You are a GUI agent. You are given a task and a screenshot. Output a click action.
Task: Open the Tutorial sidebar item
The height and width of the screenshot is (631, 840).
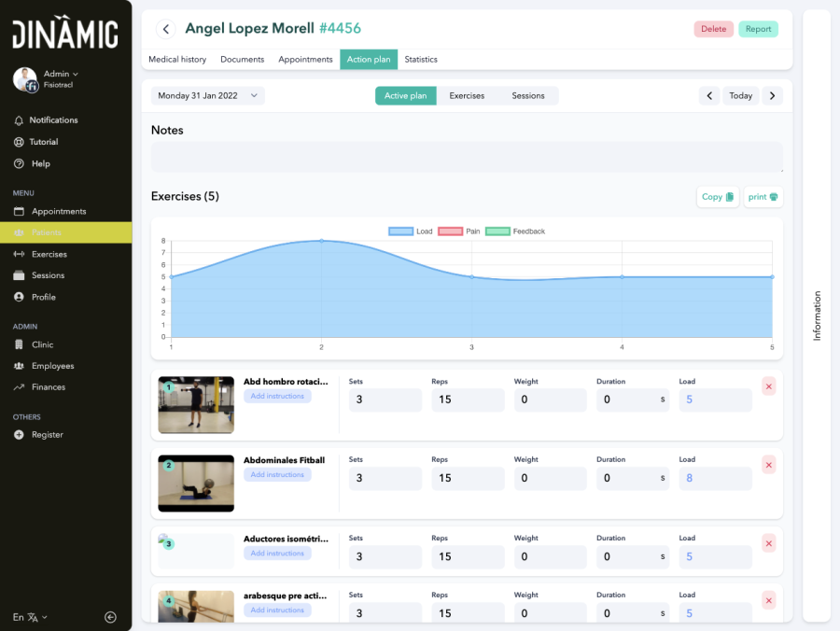coord(35,142)
